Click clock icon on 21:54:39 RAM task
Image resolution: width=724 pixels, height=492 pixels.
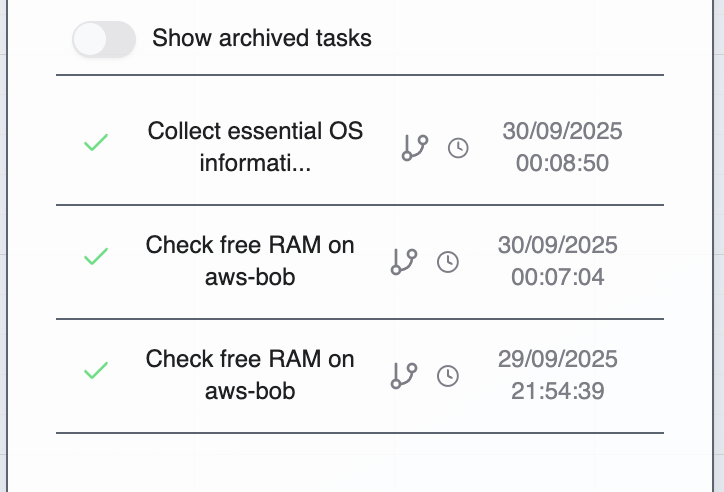click(x=449, y=376)
